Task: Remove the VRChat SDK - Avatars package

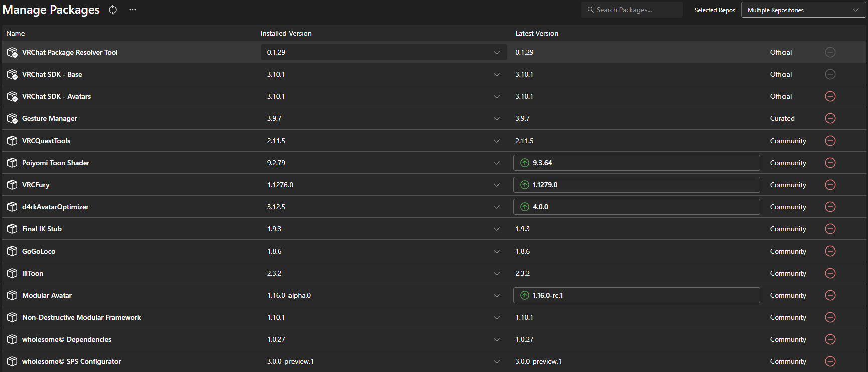Action: point(830,96)
